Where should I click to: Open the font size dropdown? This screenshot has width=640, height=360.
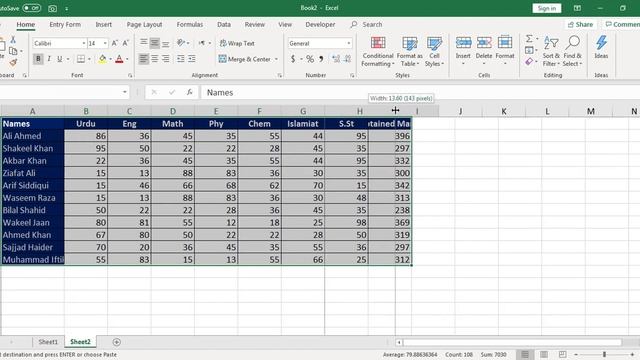(x=105, y=43)
